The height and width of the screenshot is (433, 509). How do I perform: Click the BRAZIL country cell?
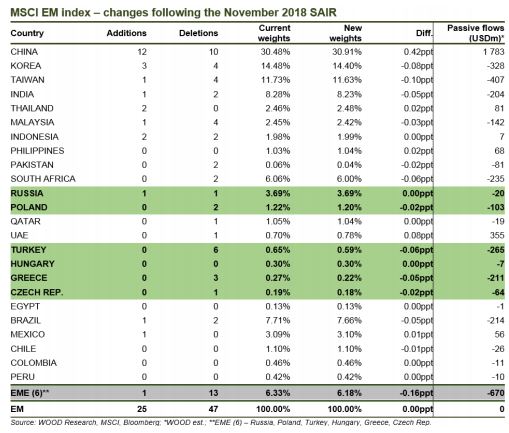click(26, 321)
